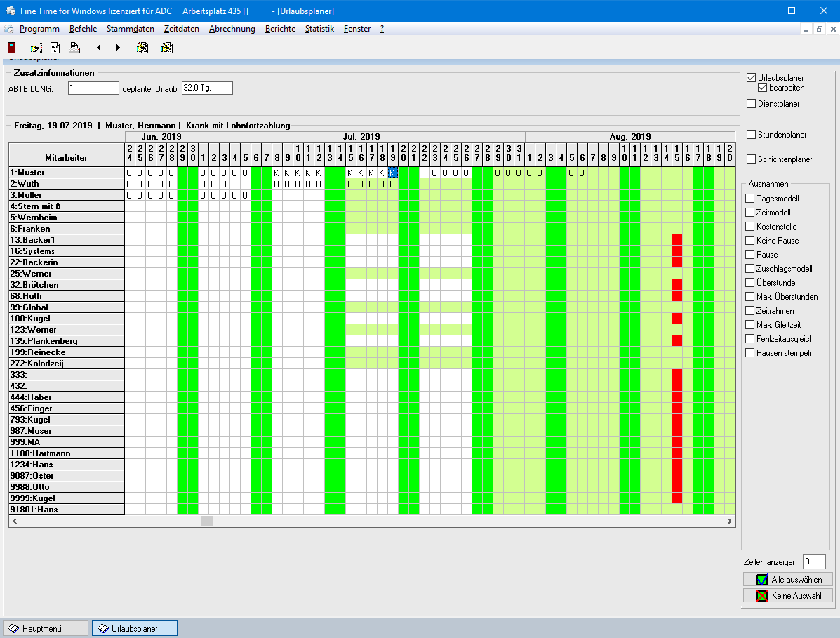Check the Max. Gleitzeit option
840x638 pixels.
tap(750, 325)
